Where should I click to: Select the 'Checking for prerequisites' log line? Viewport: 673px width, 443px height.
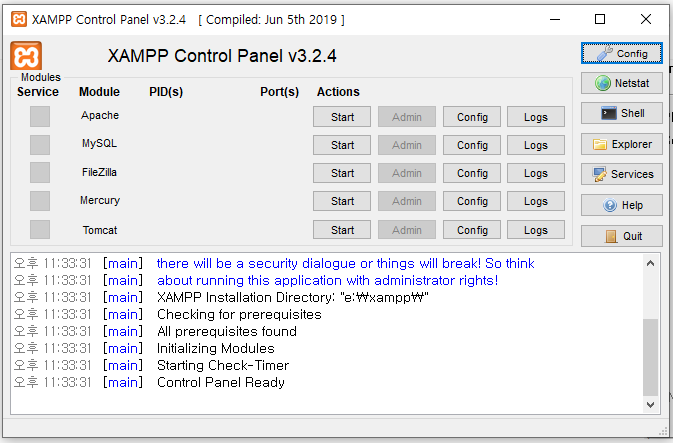167,314
